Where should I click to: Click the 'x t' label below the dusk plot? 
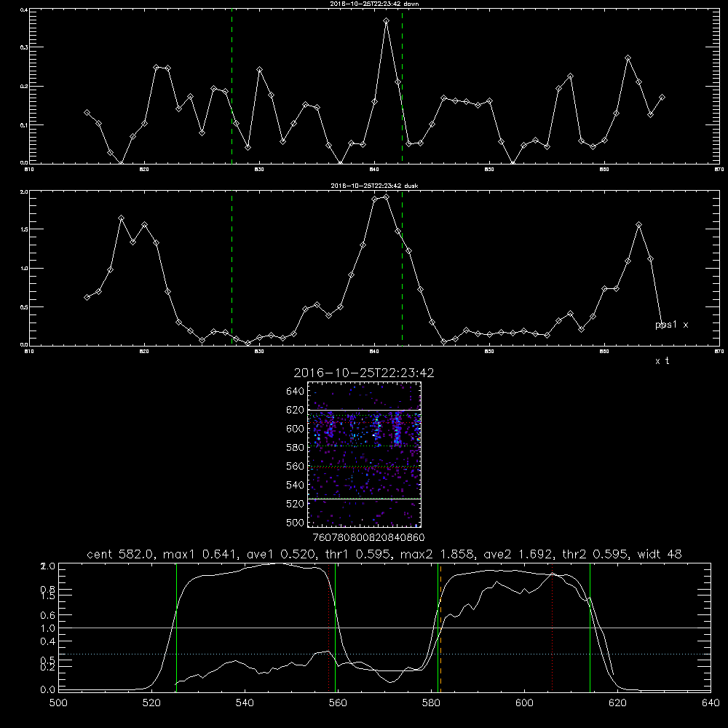click(x=662, y=361)
